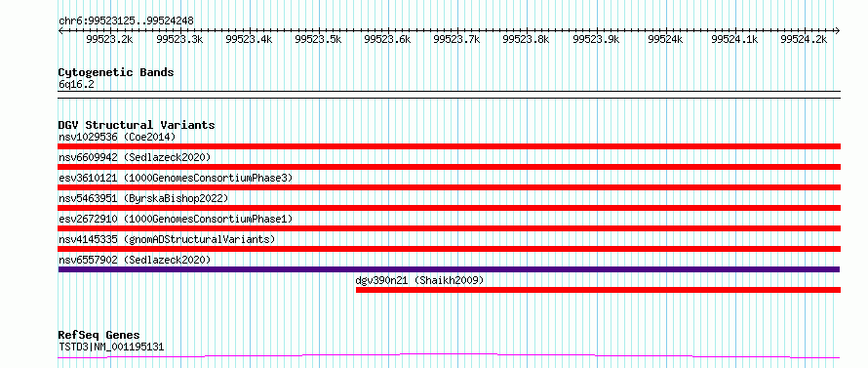Click the 99524k ruler tick label
The image size is (868, 368).
[x=665, y=39]
